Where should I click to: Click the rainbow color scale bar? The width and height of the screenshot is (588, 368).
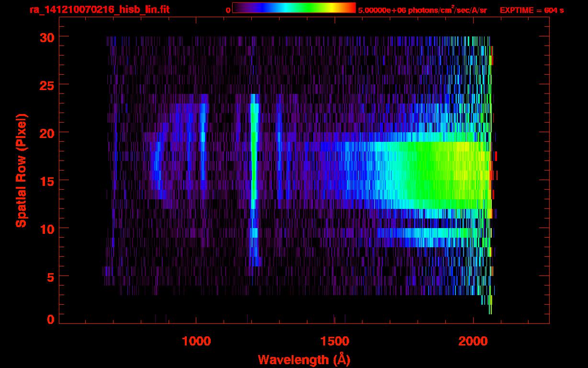294,8
